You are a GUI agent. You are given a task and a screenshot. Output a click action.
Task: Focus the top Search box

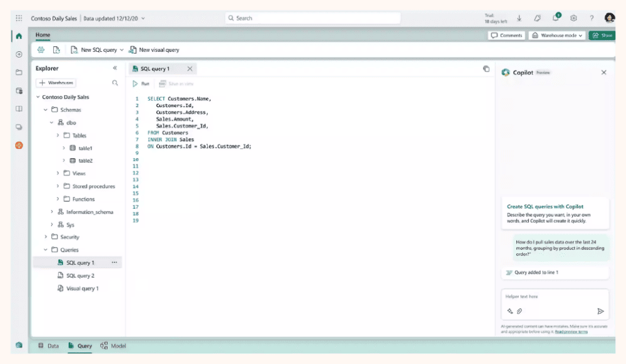pos(312,18)
